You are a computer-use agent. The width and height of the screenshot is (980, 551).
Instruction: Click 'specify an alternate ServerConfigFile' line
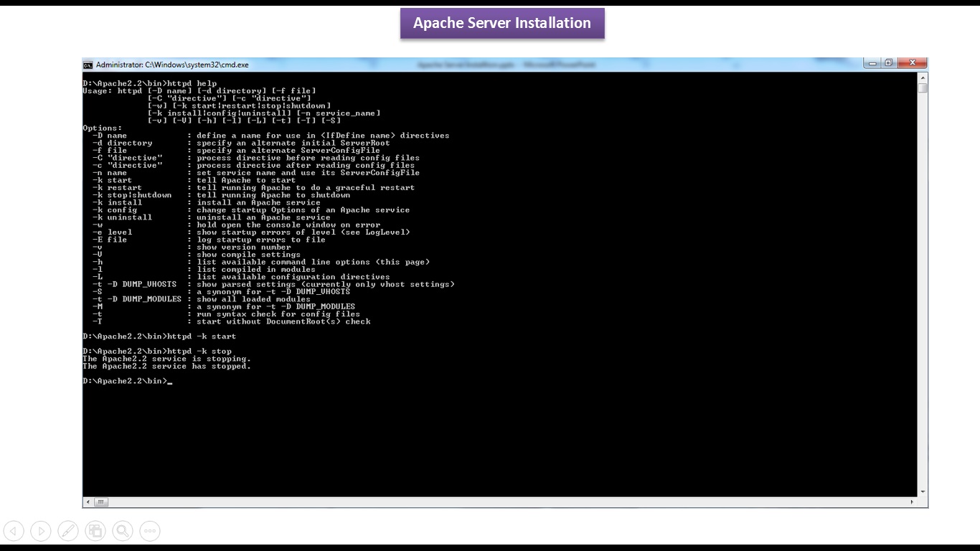[x=288, y=151]
